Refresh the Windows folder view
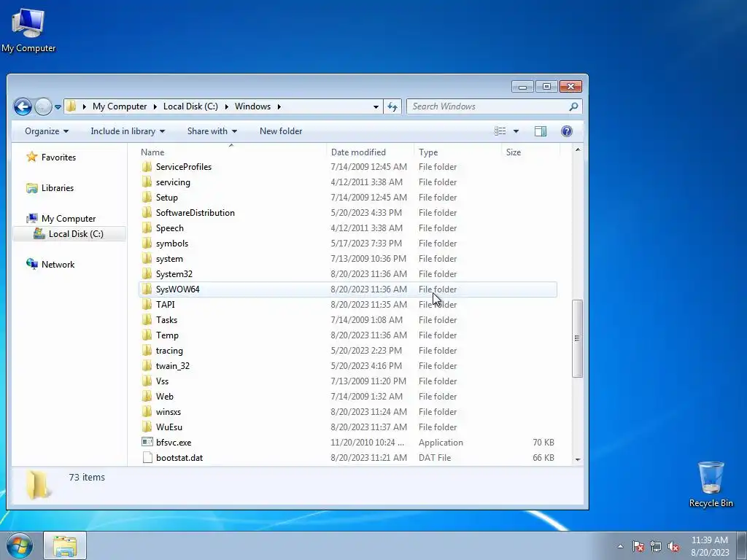Viewport: 747px width, 560px height. pyautogui.click(x=392, y=106)
